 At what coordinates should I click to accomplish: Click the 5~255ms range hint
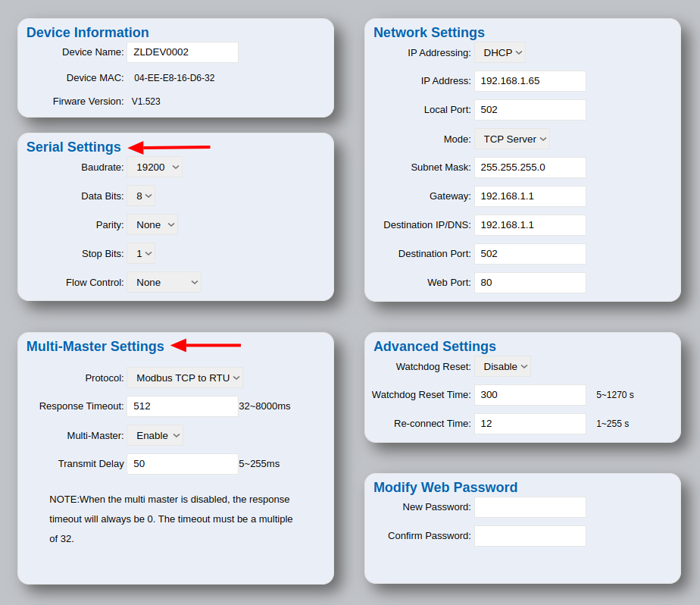pyautogui.click(x=259, y=464)
